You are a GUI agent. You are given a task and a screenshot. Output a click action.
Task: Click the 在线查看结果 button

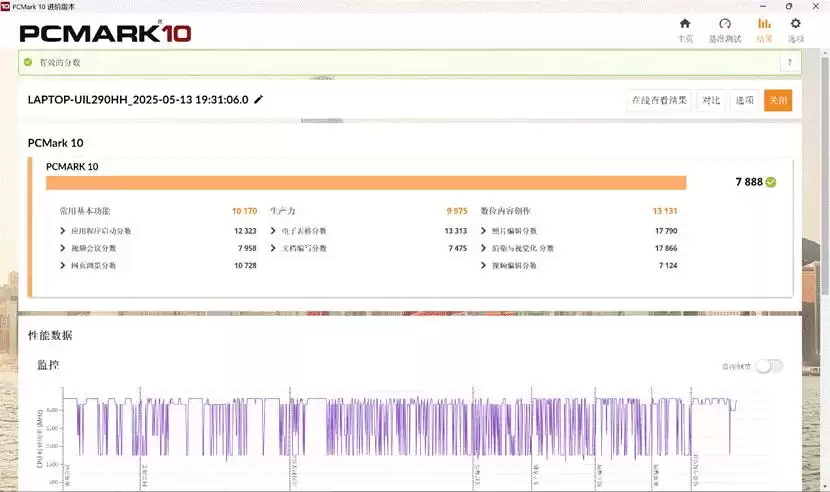(x=659, y=100)
